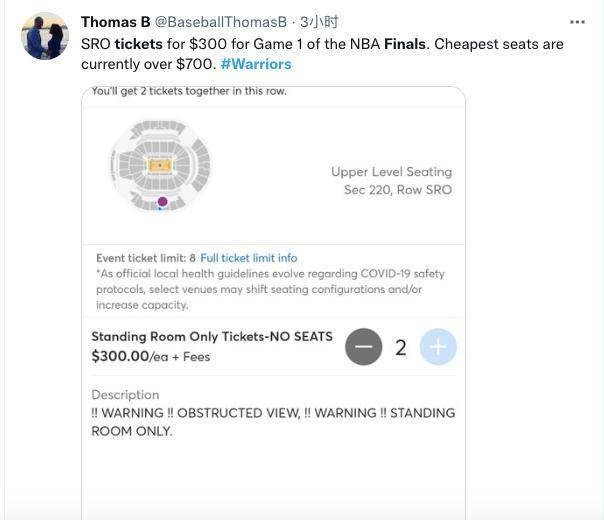Click the plus button to add tickets
The width and height of the screenshot is (604, 520).
[x=438, y=347]
